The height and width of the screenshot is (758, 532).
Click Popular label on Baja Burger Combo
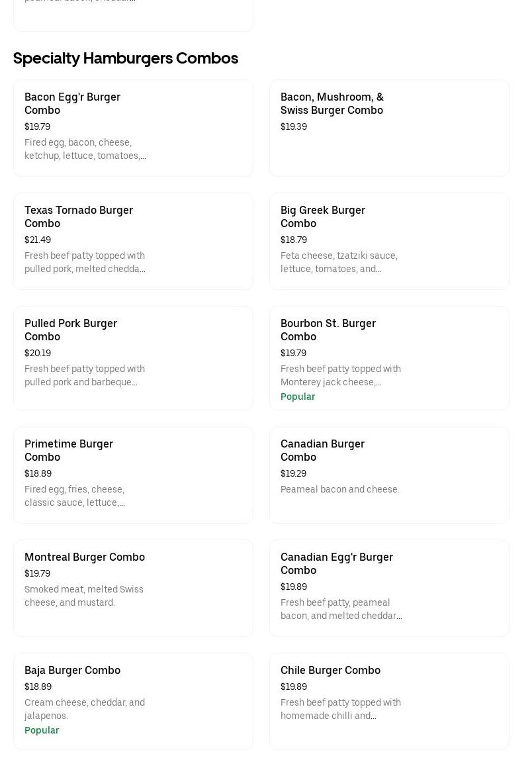click(x=42, y=730)
